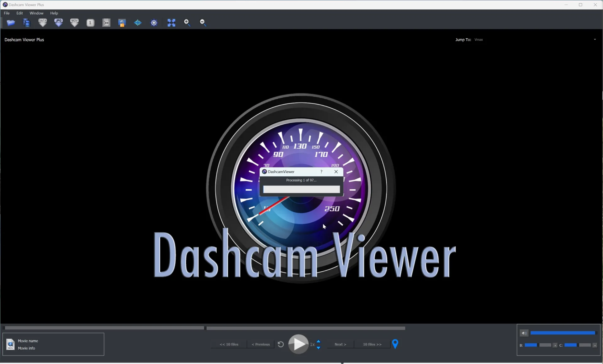
Task: Click the Dashcam Viewer Plus title-bar app icon
Action: tap(5, 5)
